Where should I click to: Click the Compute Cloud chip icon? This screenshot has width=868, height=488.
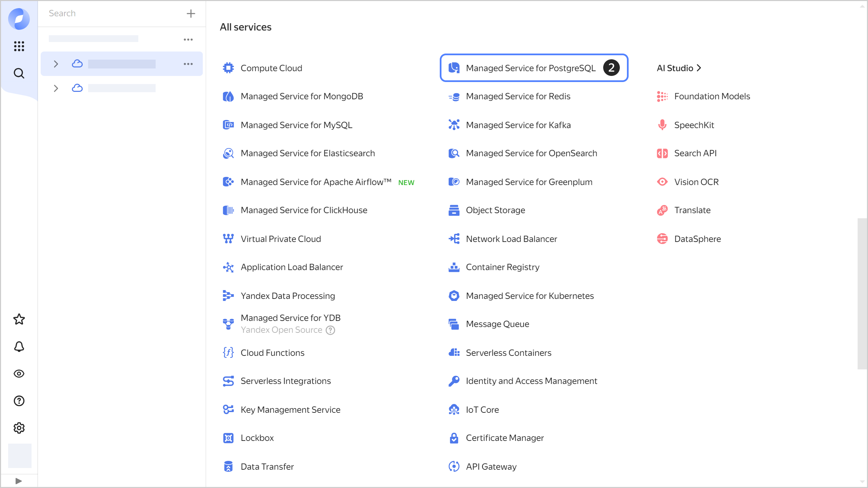pyautogui.click(x=228, y=68)
